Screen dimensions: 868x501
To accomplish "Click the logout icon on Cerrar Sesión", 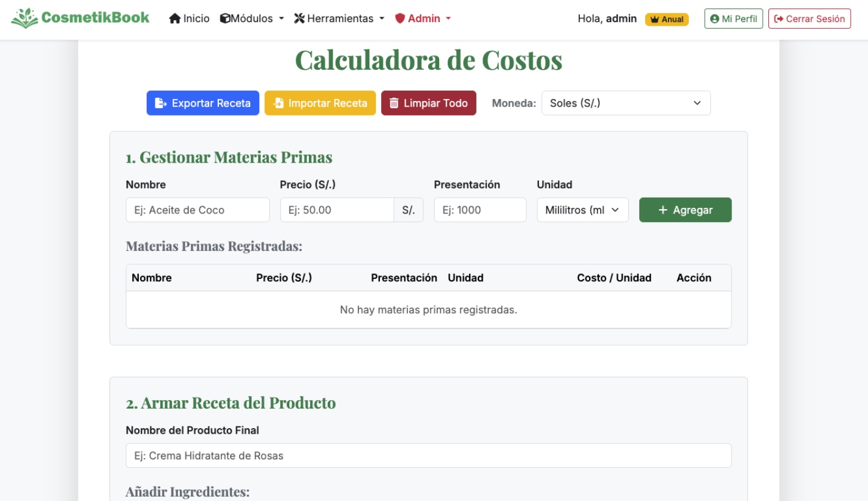I will coord(779,18).
